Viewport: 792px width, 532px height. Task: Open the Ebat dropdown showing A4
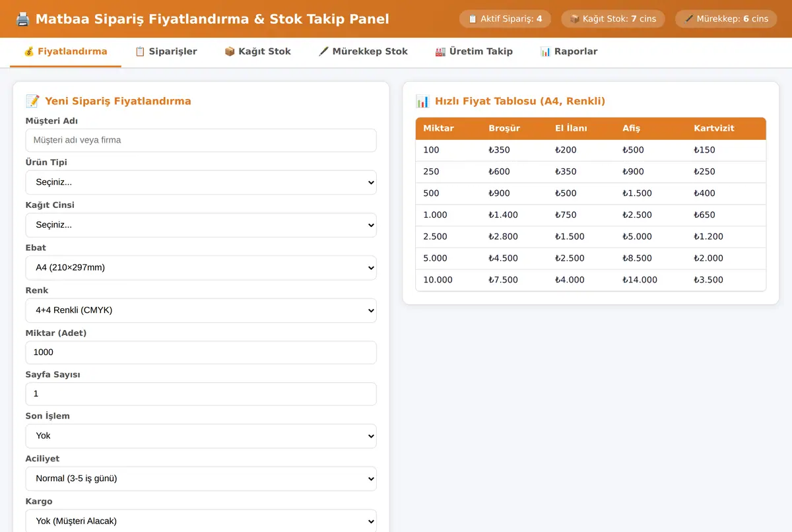[x=201, y=268]
